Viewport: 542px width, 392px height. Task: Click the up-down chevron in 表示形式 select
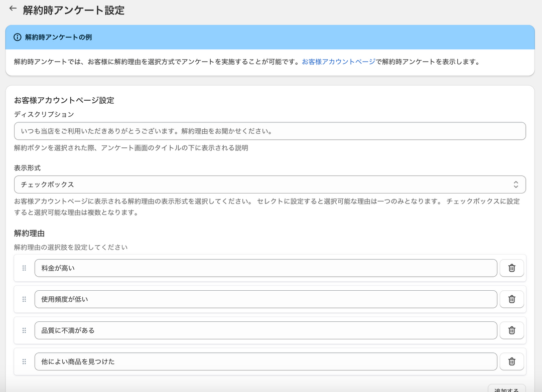coord(515,184)
